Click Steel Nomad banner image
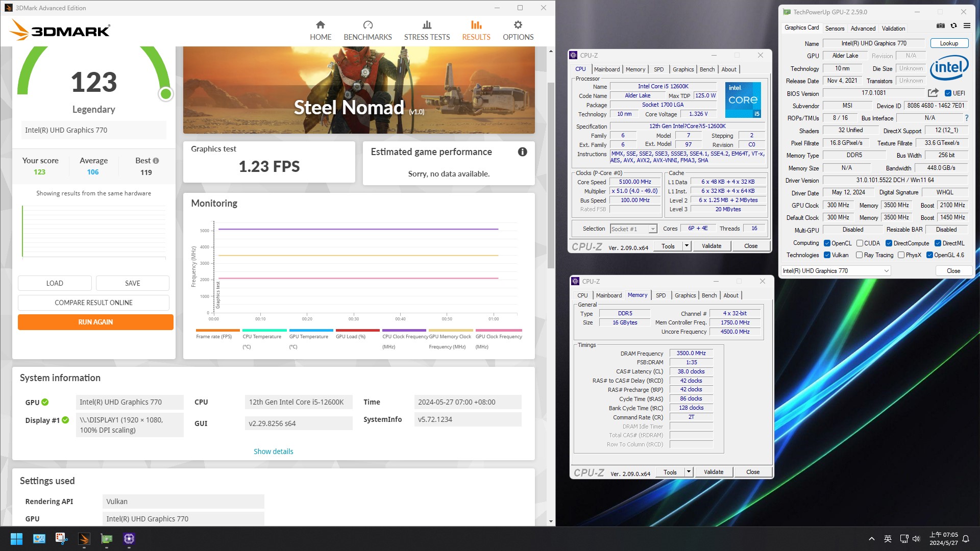 [359, 90]
